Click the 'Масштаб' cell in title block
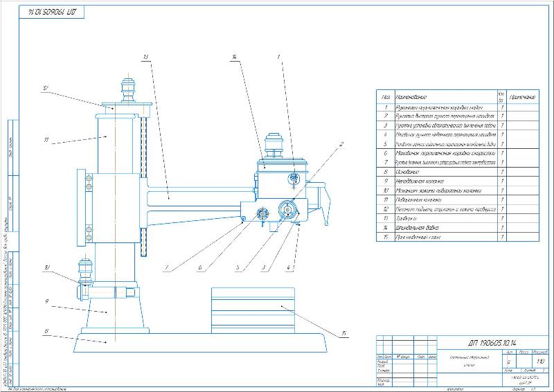This screenshot has height=392, width=554. pos(540,352)
